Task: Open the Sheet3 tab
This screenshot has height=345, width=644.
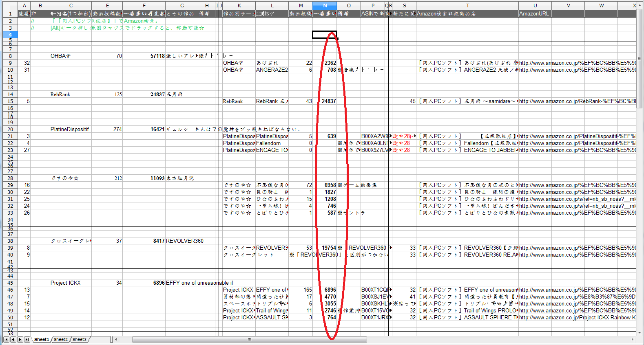Action: pyautogui.click(x=80, y=339)
